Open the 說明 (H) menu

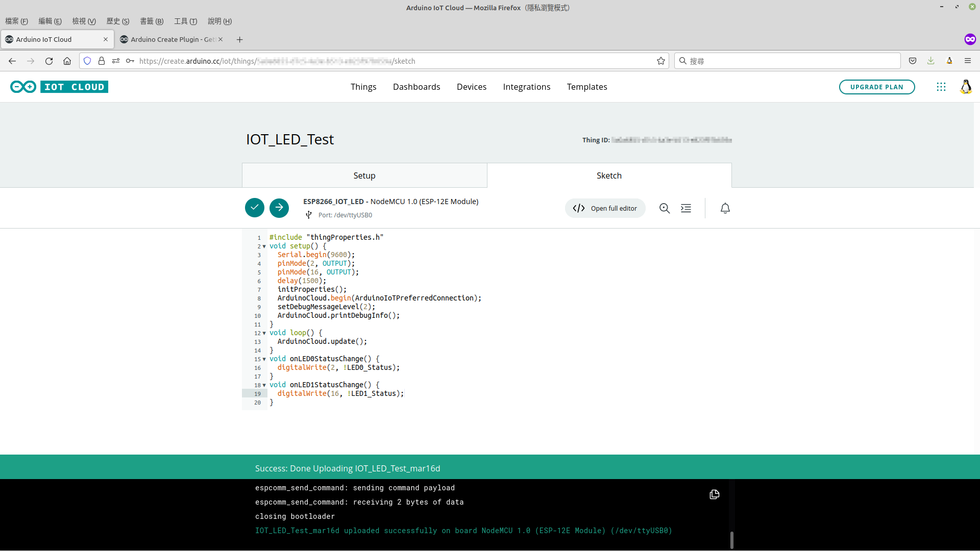coord(219,21)
